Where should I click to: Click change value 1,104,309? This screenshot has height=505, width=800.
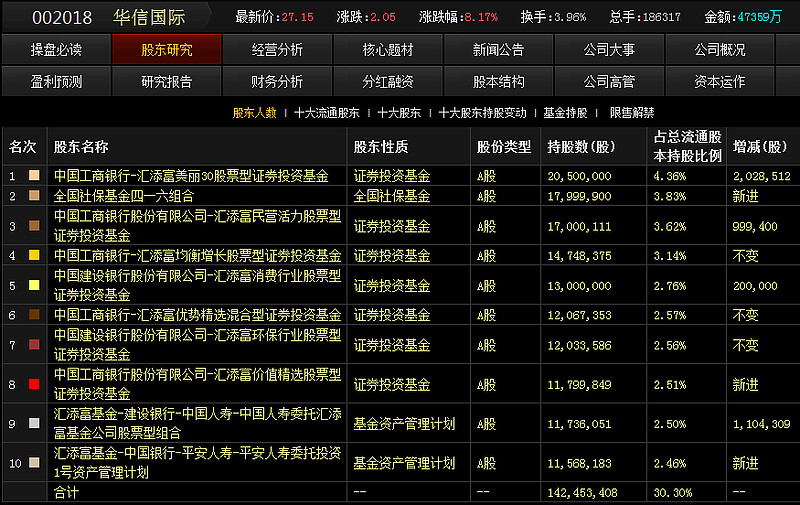pyautogui.click(x=762, y=424)
